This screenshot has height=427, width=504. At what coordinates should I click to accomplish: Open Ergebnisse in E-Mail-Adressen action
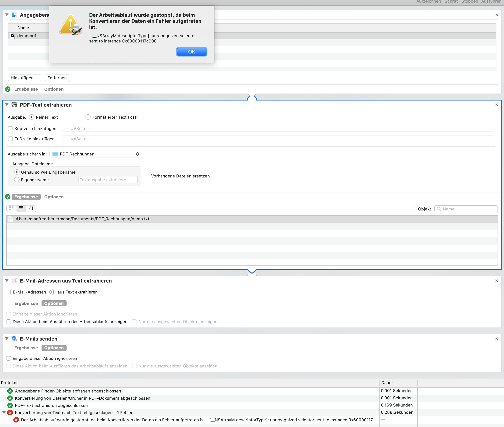[26, 303]
